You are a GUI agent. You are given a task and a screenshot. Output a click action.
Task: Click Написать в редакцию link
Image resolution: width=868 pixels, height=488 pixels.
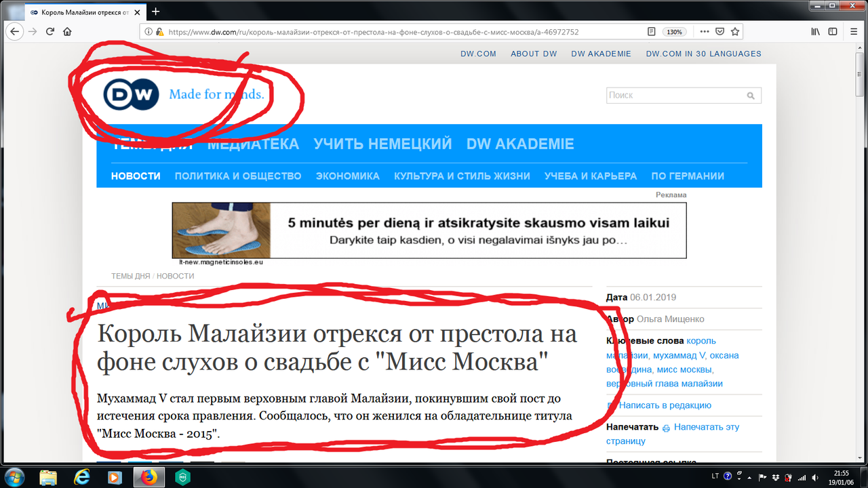coord(665,405)
